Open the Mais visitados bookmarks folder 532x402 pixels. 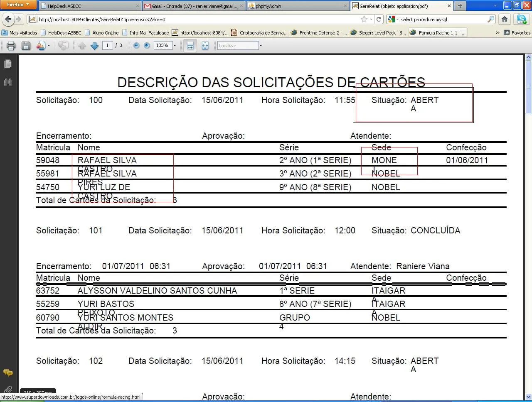(20, 33)
